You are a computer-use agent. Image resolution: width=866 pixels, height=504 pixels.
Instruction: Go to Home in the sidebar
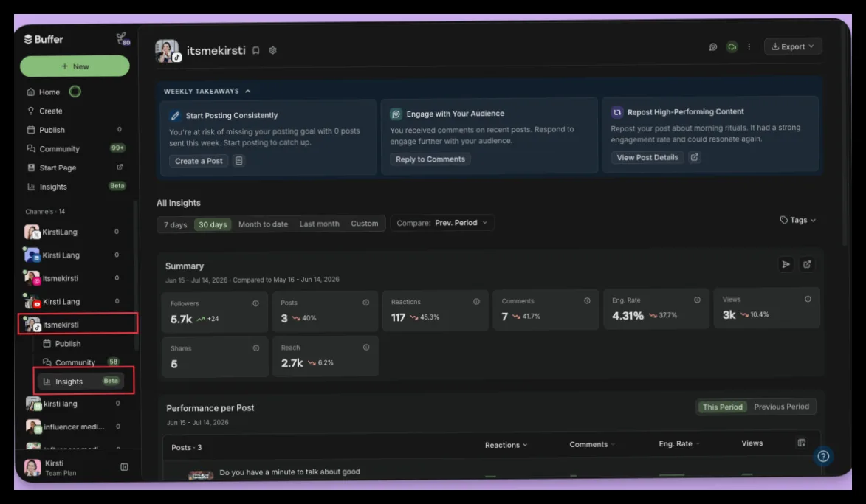click(x=49, y=92)
